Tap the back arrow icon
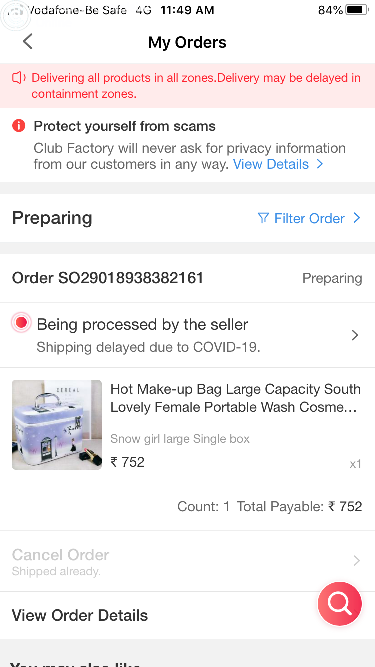This screenshot has height=667, width=375. pos(28,42)
